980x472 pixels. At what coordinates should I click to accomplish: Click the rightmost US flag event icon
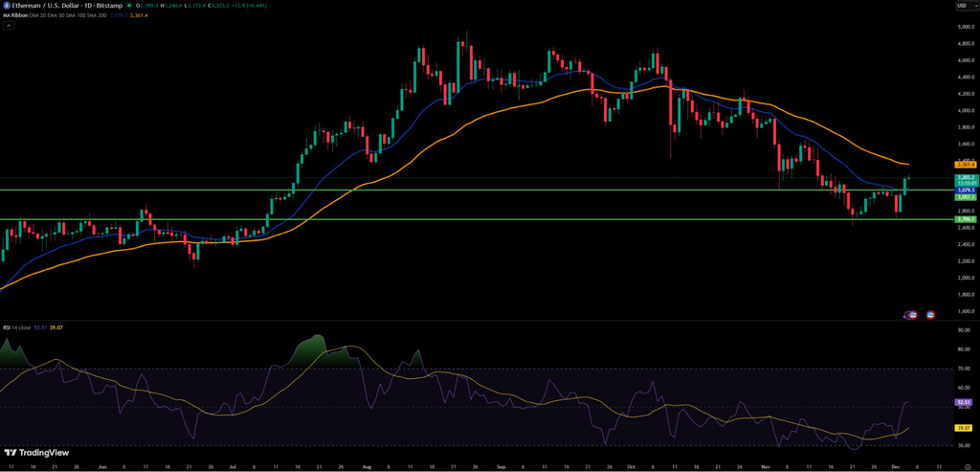coord(929,314)
